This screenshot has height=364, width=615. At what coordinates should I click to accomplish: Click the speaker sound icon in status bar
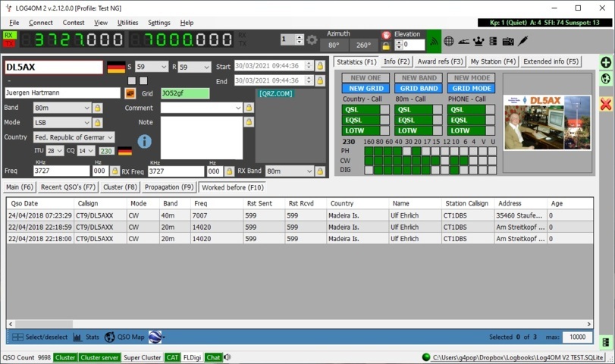227,357
